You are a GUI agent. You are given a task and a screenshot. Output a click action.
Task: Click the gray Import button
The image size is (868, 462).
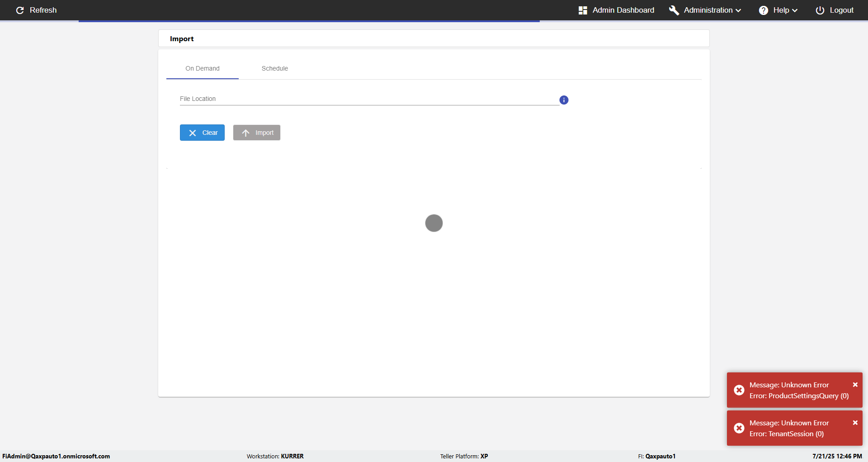(x=257, y=133)
